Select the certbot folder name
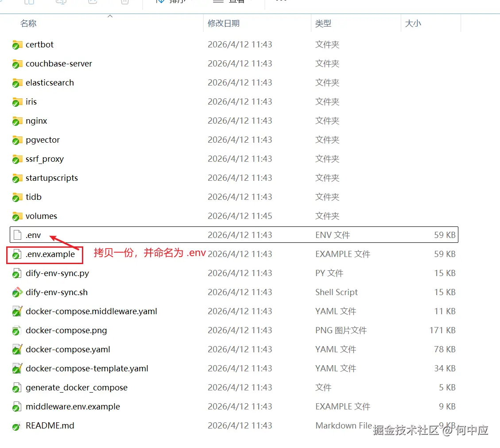The image size is (500, 448). click(39, 44)
